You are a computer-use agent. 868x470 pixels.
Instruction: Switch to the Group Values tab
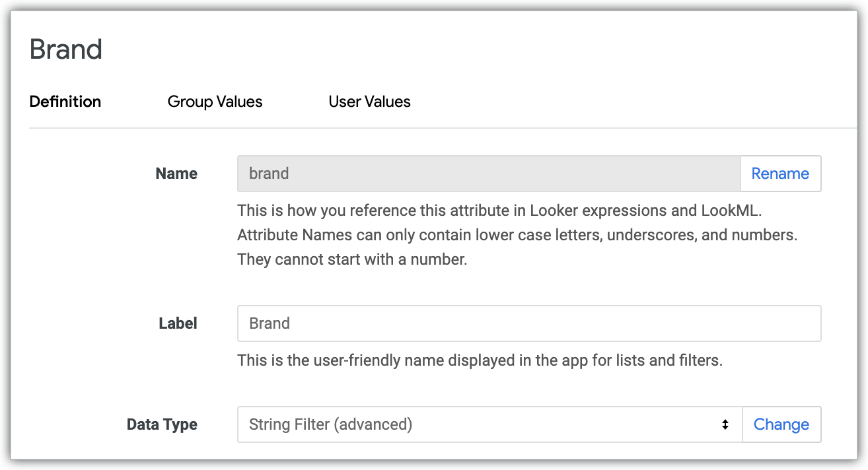215,102
